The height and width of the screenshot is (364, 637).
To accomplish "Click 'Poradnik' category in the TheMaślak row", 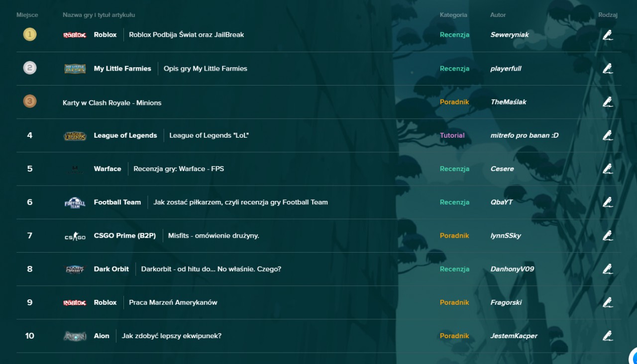I will pos(454,102).
